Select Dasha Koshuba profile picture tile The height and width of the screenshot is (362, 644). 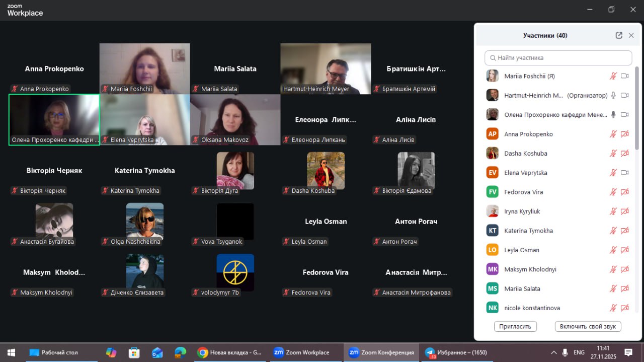326,170
